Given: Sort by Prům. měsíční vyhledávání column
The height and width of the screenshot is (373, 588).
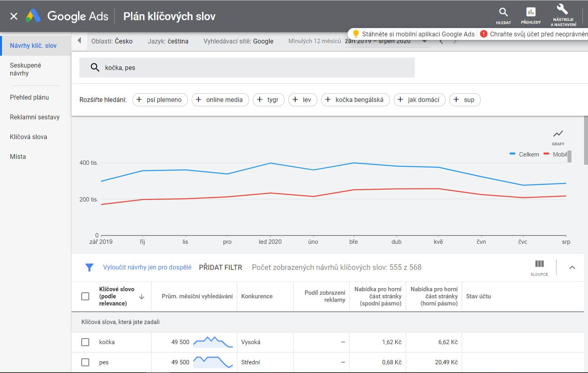Looking at the screenshot, I should [x=197, y=296].
